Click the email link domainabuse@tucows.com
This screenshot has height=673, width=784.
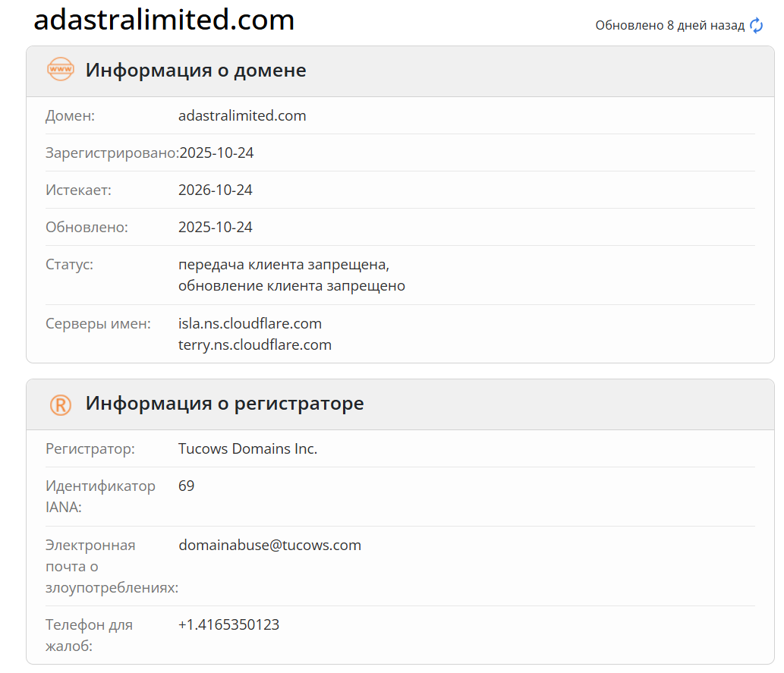pos(269,545)
